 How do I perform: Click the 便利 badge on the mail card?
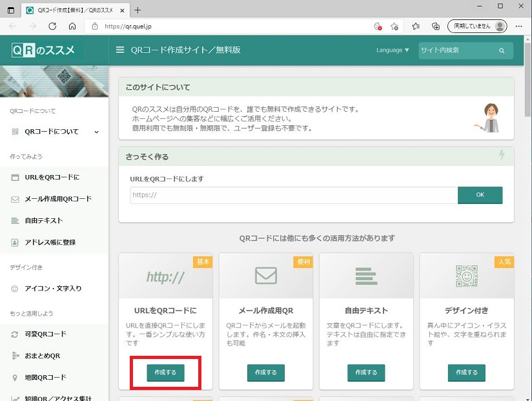tap(303, 262)
